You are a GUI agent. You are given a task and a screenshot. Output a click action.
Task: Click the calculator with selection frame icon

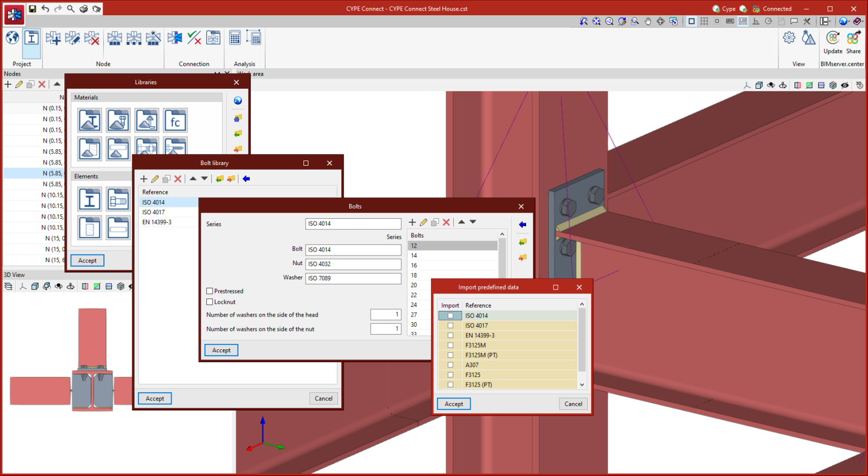pos(254,38)
